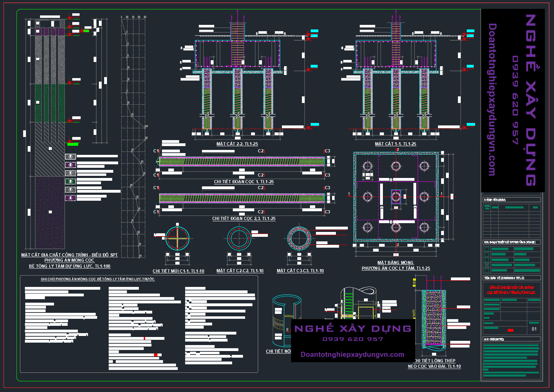
Task: Select sheet number 01 in title block
Action: click(534, 329)
